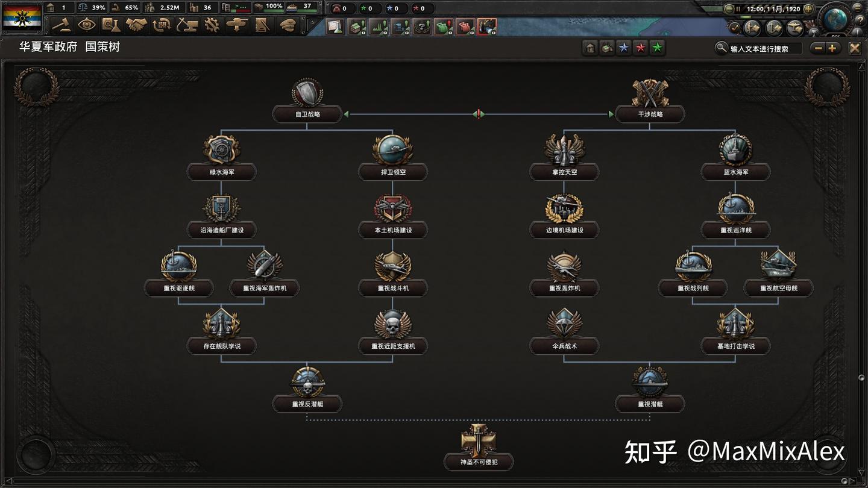Screen dimensions: 868x488
Task: Open the Construction crane menu
Action: (x=187, y=25)
